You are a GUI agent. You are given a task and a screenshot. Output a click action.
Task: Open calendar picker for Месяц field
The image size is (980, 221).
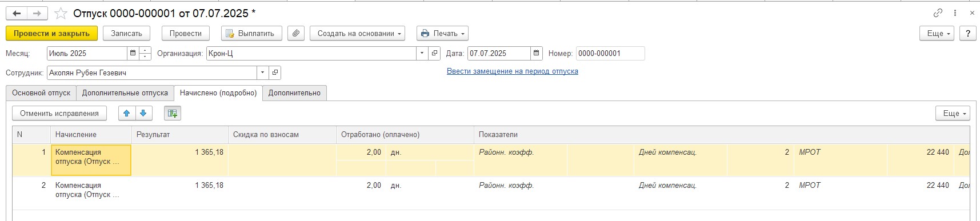[x=133, y=53]
